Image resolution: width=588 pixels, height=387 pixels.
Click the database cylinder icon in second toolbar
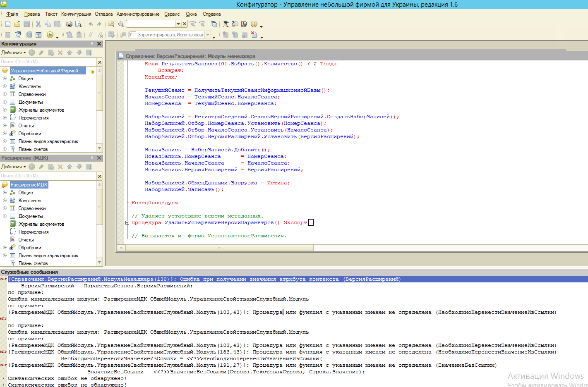pyautogui.click(x=29, y=35)
